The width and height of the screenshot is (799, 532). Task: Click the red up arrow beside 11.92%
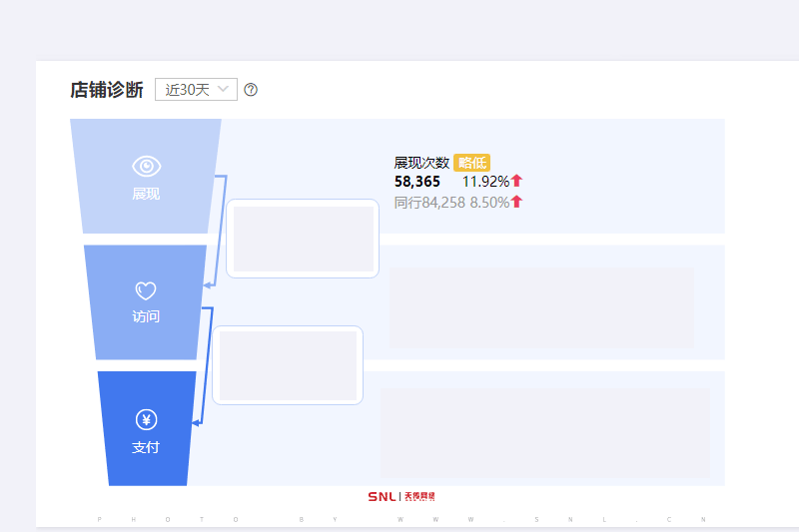(516, 181)
